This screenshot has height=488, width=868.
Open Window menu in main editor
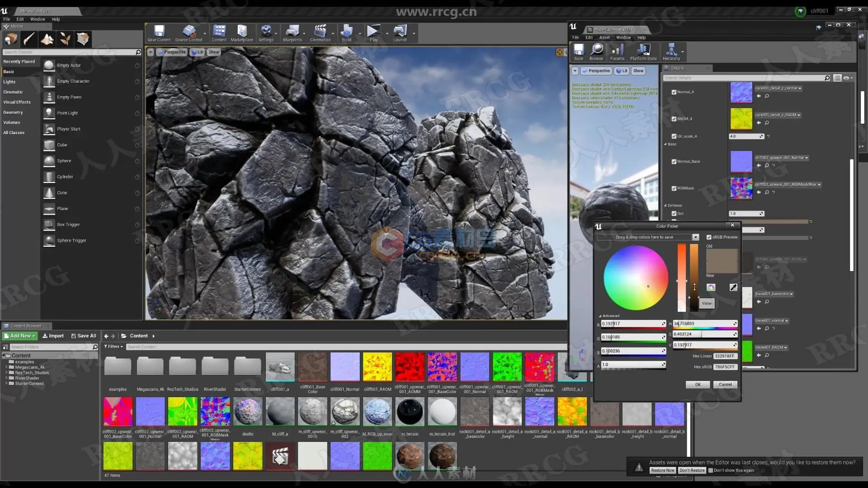pos(38,19)
